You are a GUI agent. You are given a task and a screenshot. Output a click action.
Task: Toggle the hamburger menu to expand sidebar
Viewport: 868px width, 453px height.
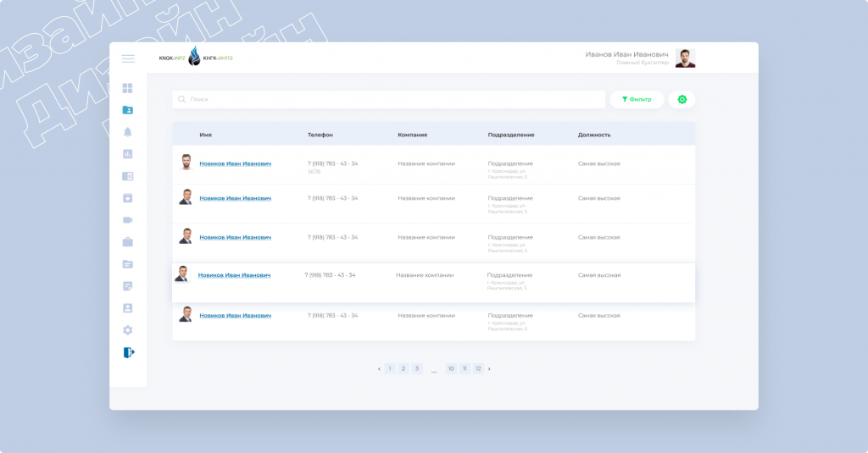[x=128, y=58]
